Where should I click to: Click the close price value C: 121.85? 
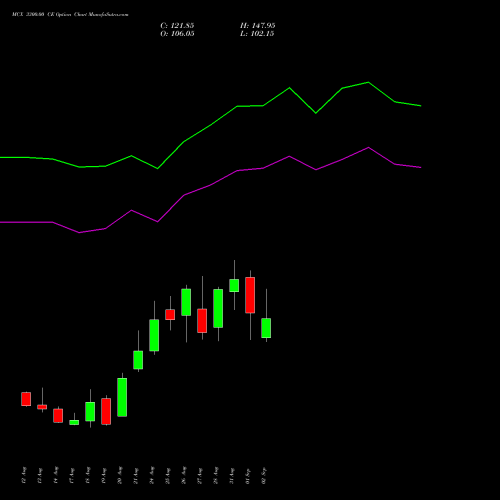tap(177, 26)
